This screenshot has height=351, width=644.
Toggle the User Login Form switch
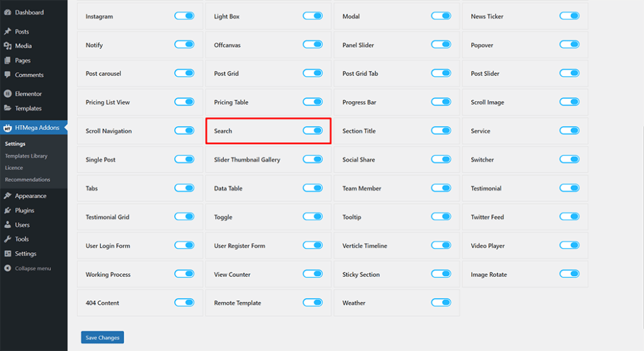point(184,245)
